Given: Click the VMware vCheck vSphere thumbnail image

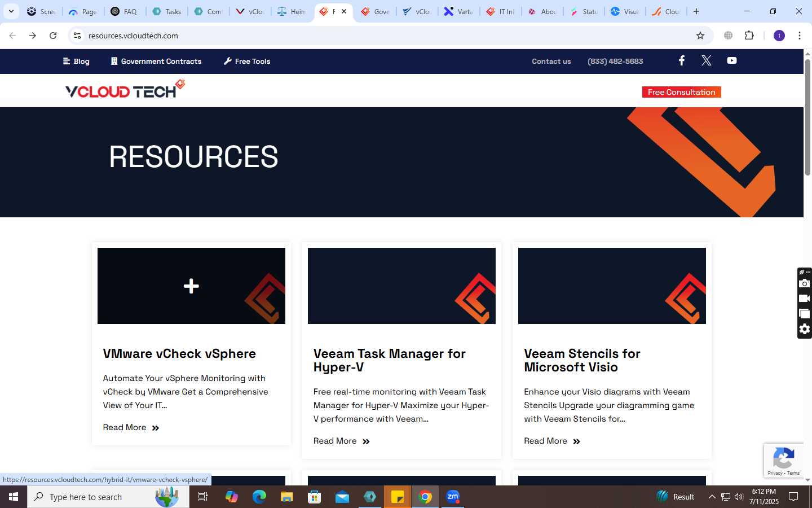Looking at the screenshot, I should (x=191, y=286).
